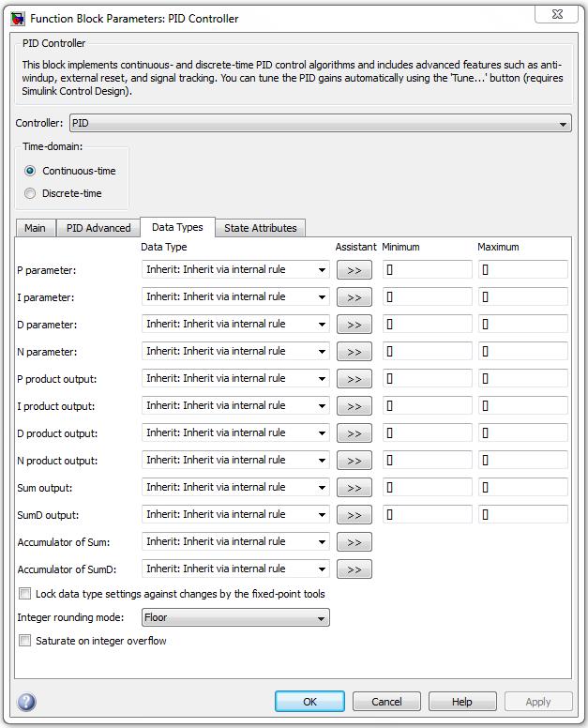
Task: Switch to the Main tab
Action: tap(36, 228)
